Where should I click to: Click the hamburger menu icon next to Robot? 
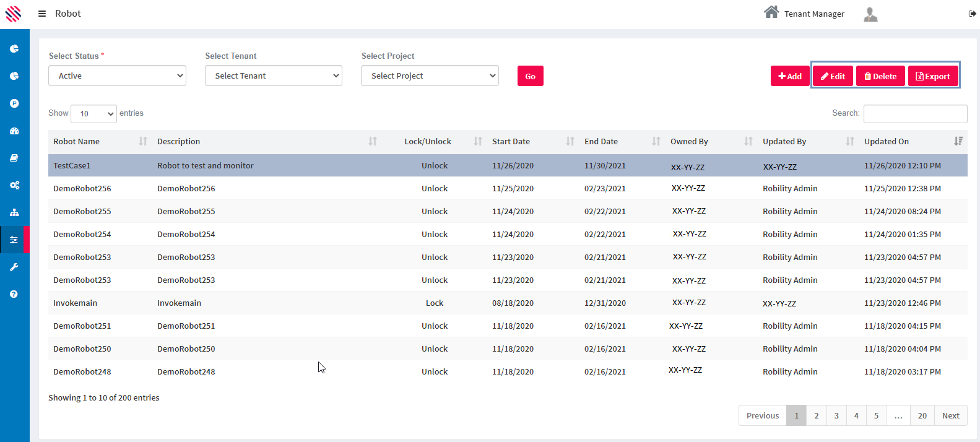click(42, 14)
